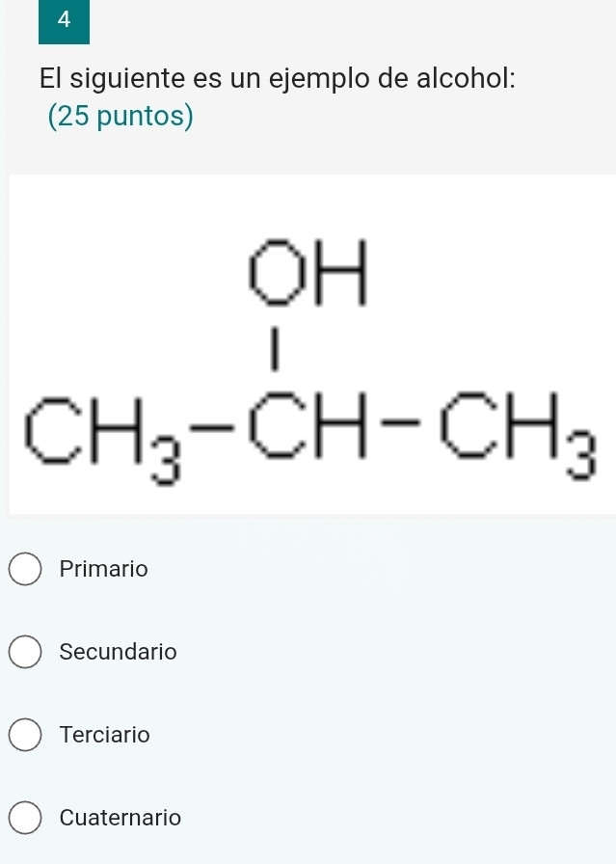Viewport: 616px width, 864px height.
Task: Click the right CH3 group in the formula
Action: click(519, 435)
